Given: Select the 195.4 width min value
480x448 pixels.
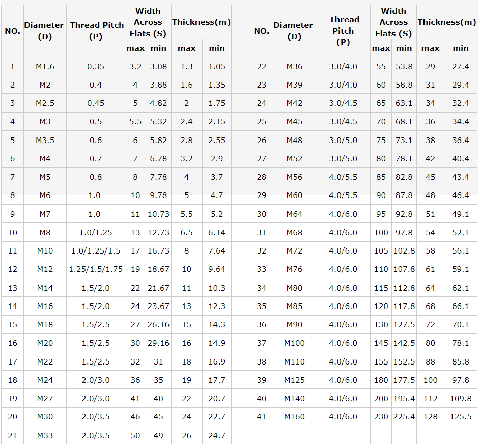Looking at the screenshot, I should point(404,399).
